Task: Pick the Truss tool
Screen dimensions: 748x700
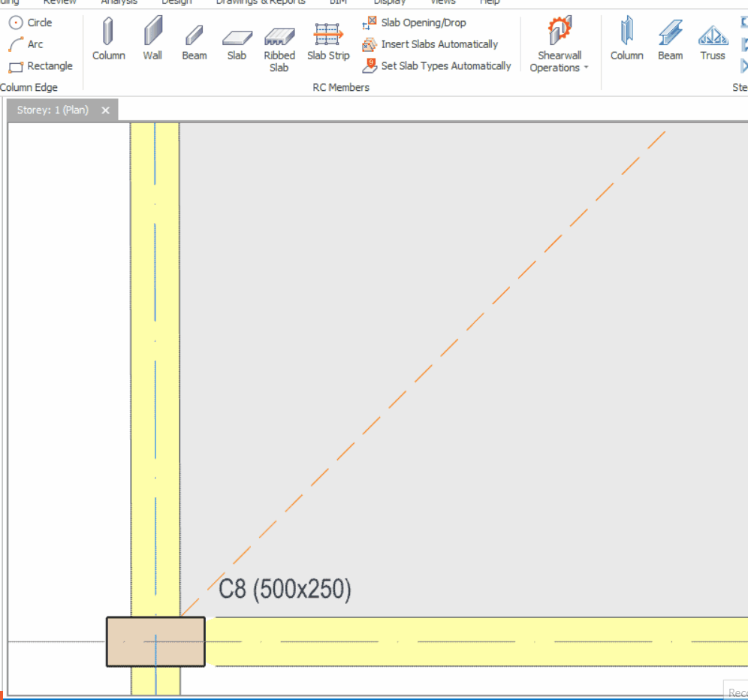Action: click(713, 41)
